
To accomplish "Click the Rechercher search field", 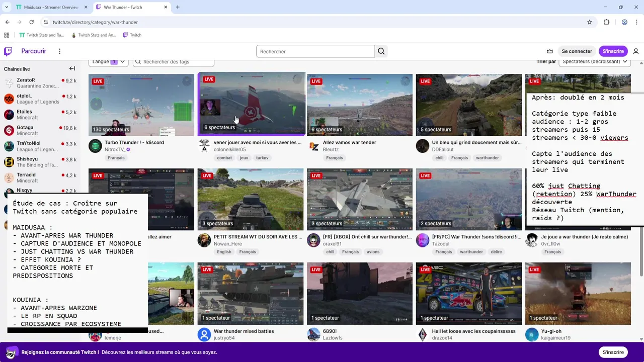I will [x=315, y=51].
